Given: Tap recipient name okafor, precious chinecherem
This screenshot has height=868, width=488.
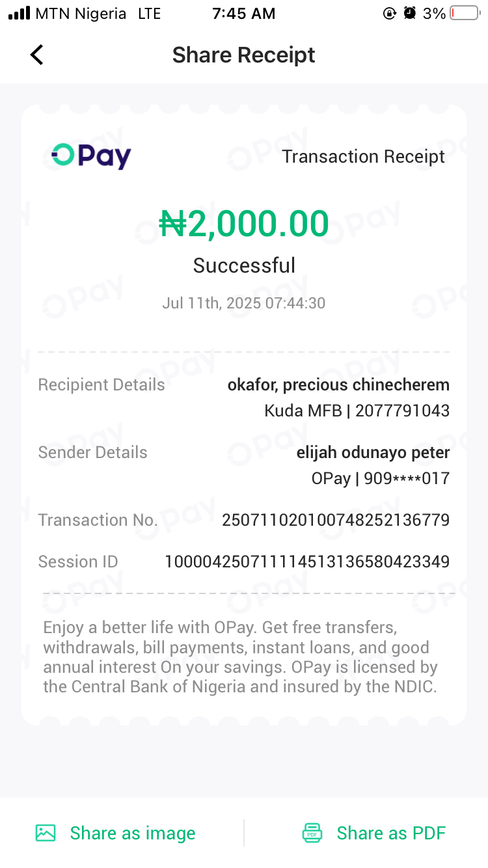Looking at the screenshot, I should click(338, 385).
